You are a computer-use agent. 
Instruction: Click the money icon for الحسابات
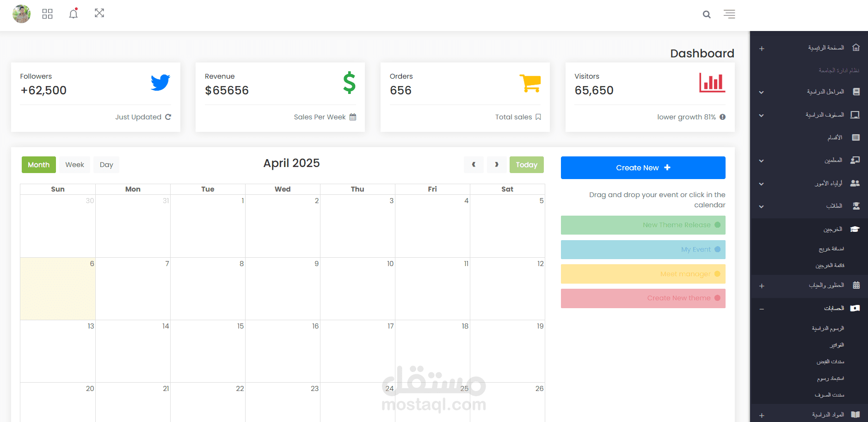[855, 308]
